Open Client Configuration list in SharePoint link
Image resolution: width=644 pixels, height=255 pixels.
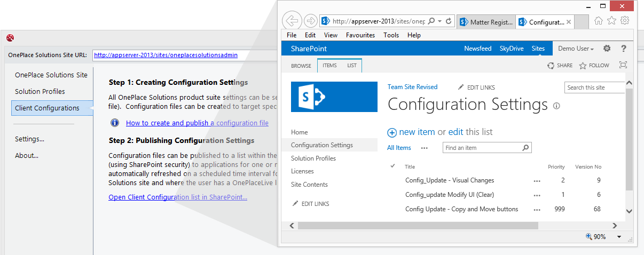[178, 197]
